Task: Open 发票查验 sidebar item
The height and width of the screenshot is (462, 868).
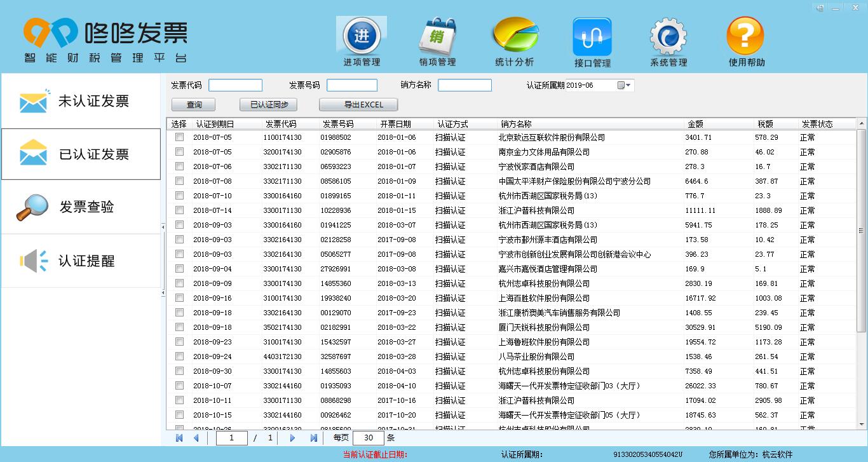Action: pyautogui.click(x=81, y=207)
